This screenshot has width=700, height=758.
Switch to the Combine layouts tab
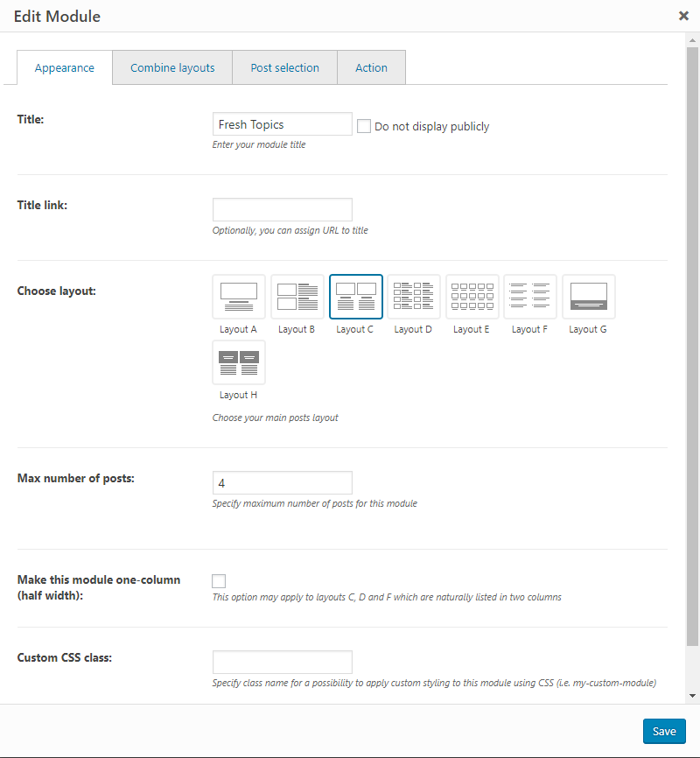coord(171,67)
